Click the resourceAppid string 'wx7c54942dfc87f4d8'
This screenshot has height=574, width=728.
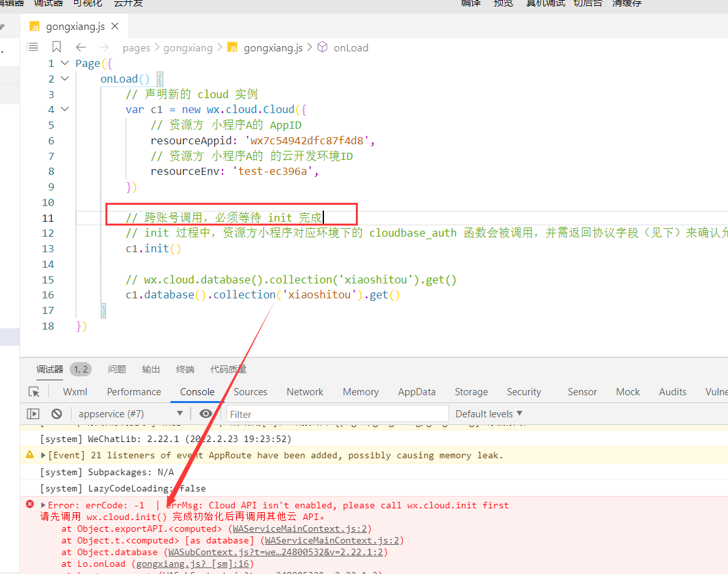click(307, 140)
